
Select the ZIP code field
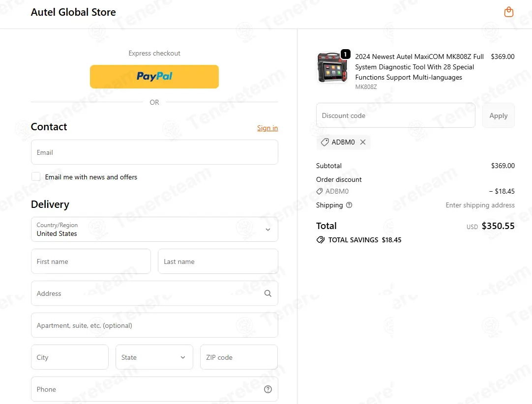tap(239, 357)
